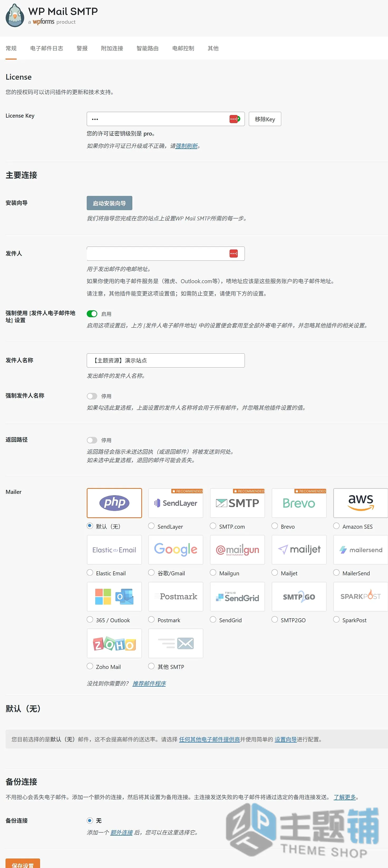Open the 常规 tab
This screenshot has width=388, height=868.
[11, 48]
